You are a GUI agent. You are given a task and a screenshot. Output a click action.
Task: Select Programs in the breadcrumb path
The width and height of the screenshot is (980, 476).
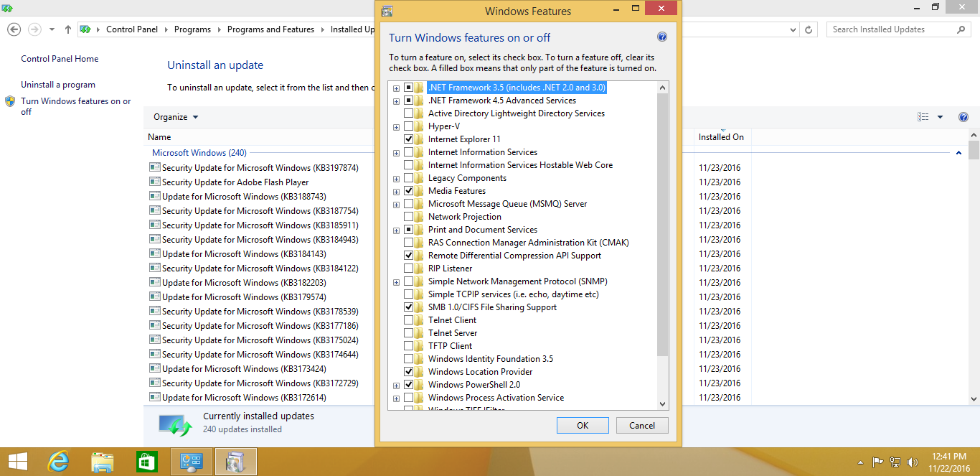(x=192, y=29)
